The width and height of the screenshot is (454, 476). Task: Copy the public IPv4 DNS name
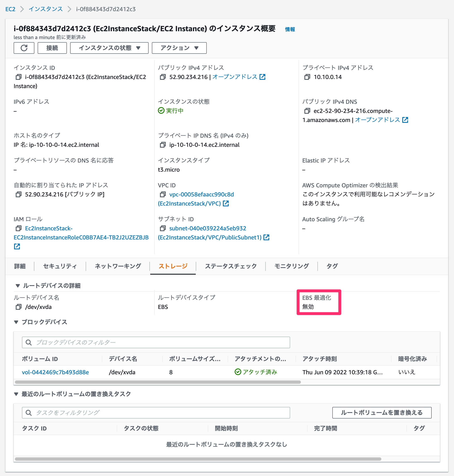coord(307,111)
